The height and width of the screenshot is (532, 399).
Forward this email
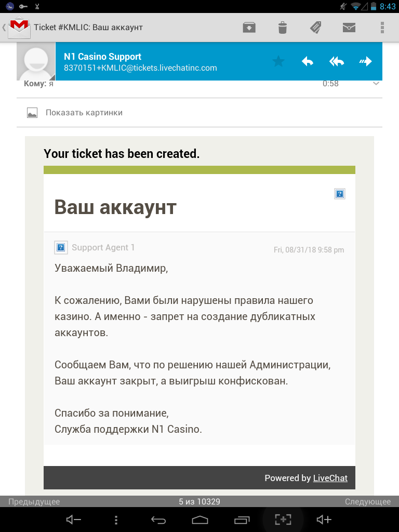point(366,62)
